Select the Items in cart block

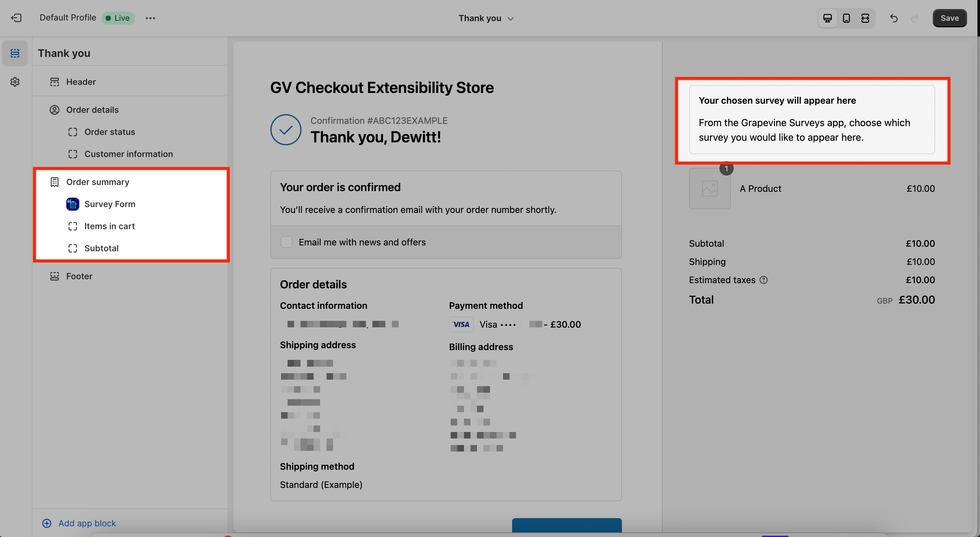tap(109, 226)
